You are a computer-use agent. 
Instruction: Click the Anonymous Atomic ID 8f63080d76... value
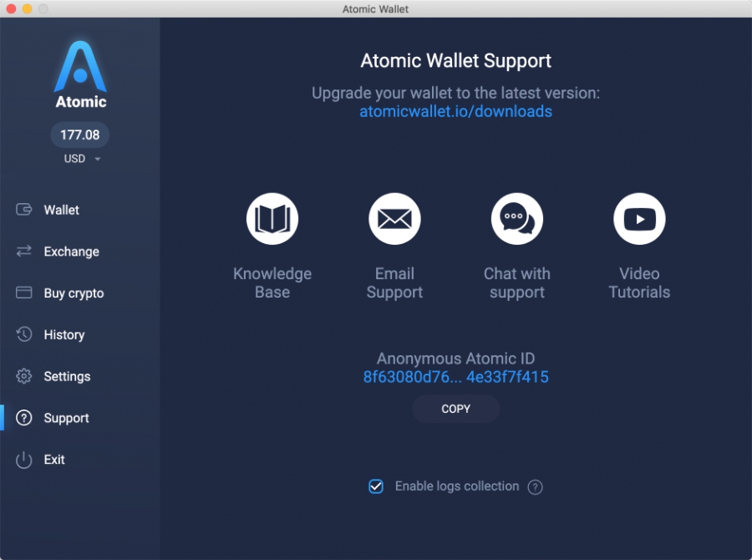tap(455, 377)
